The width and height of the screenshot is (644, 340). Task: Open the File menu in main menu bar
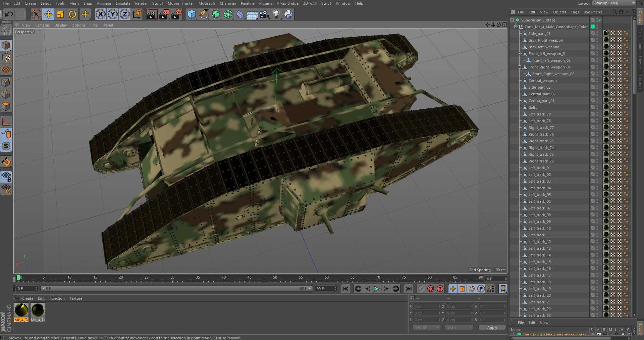pyautogui.click(x=6, y=3)
